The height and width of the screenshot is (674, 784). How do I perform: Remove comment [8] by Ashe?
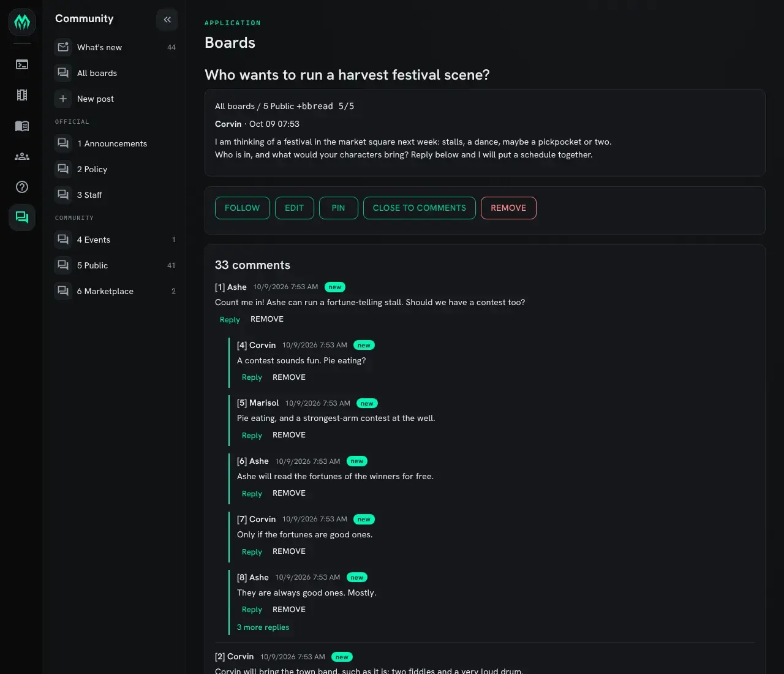tap(289, 610)
